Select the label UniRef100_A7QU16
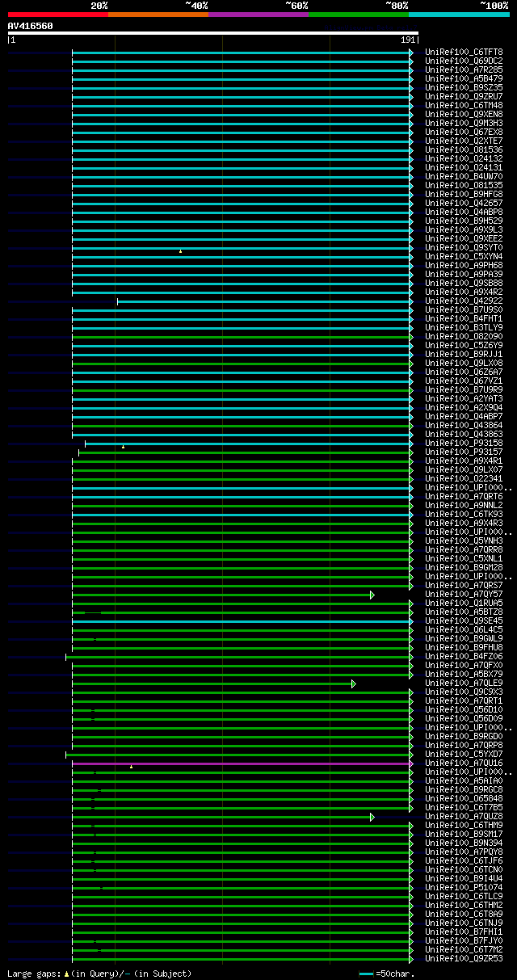The height and width of the screenshot is (980, 517). coord(464,763)
